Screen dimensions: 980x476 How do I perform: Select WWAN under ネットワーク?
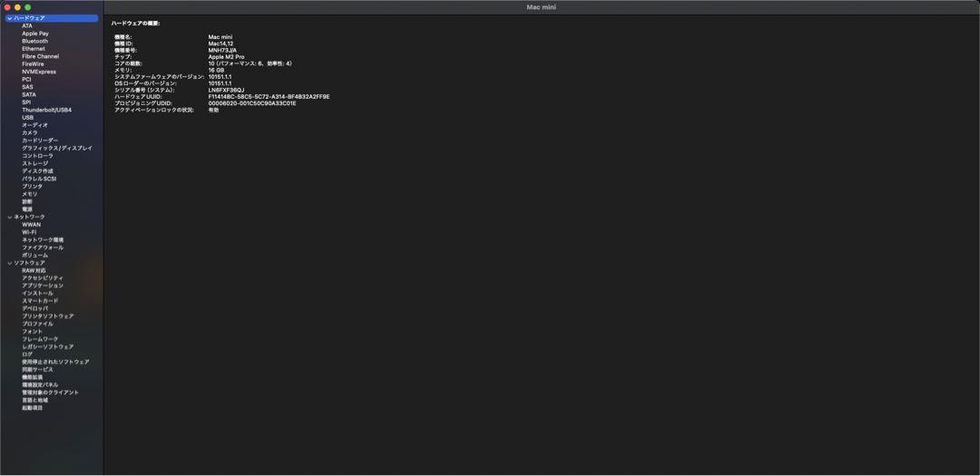(x=31, y=224)
